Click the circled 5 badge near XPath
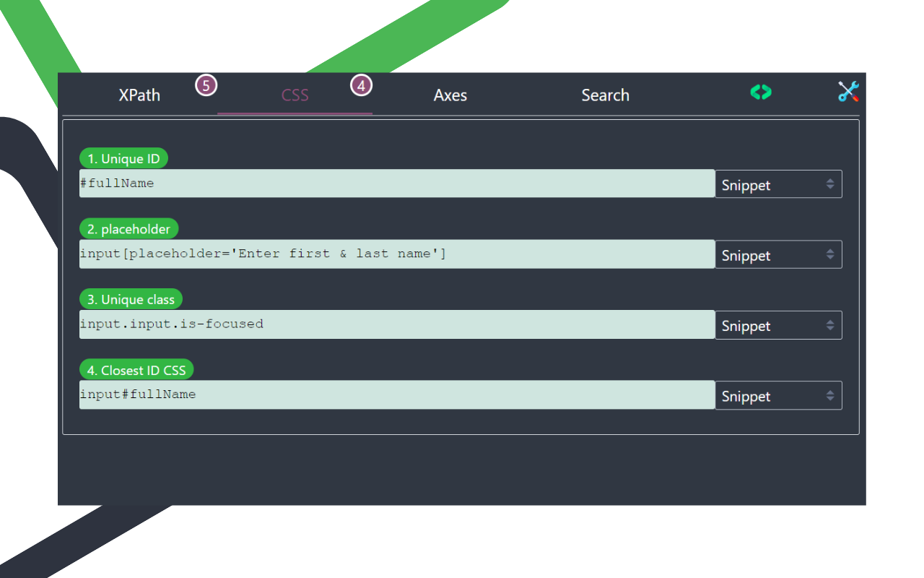The height and width of the screenshot is (578, 924). tap(206, 85)
